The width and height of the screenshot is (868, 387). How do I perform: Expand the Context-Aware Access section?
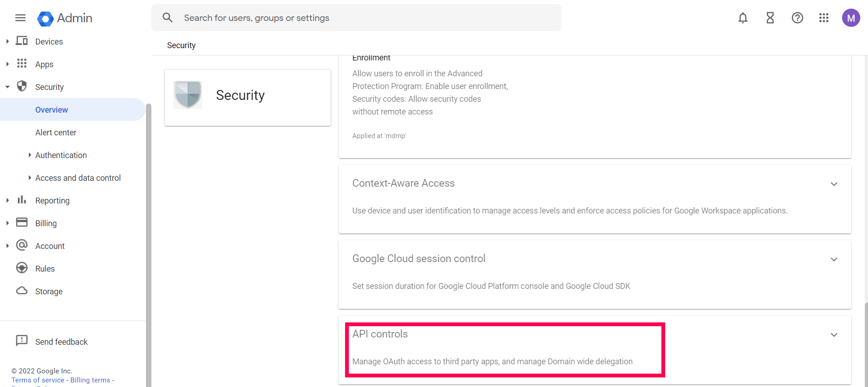coord(834,184)
